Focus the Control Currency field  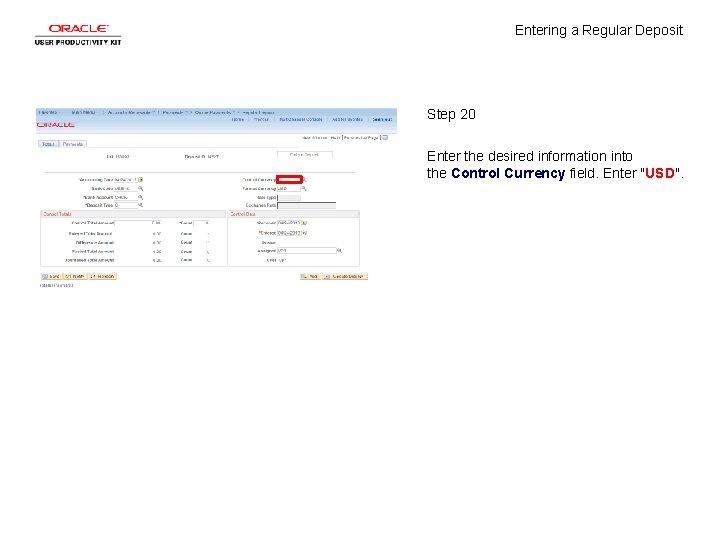click(x=289, y=180)
